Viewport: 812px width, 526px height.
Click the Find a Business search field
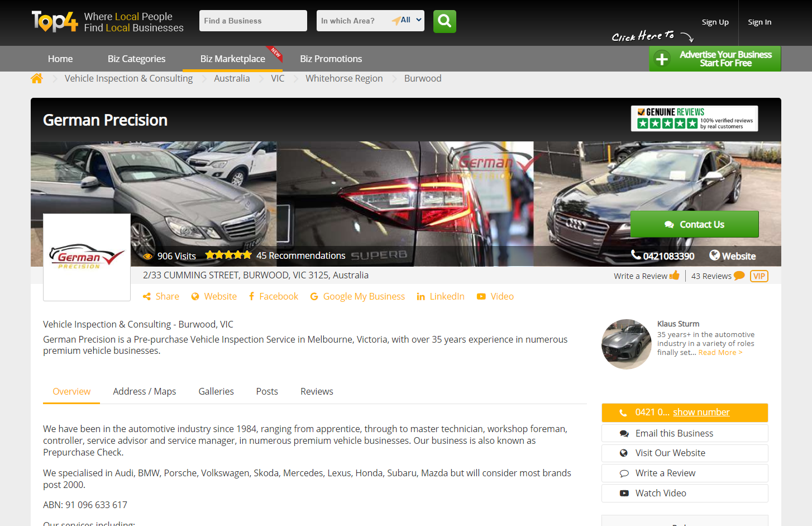[x=253, y=21]
